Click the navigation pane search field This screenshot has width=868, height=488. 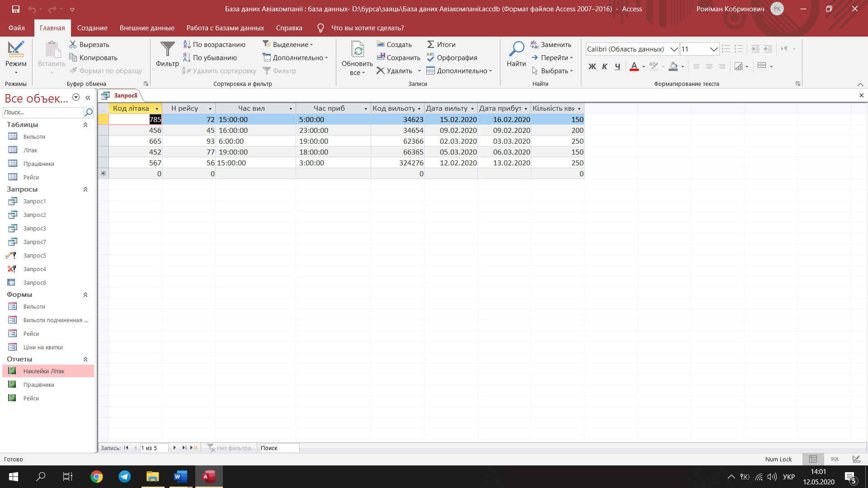[43, 112]
